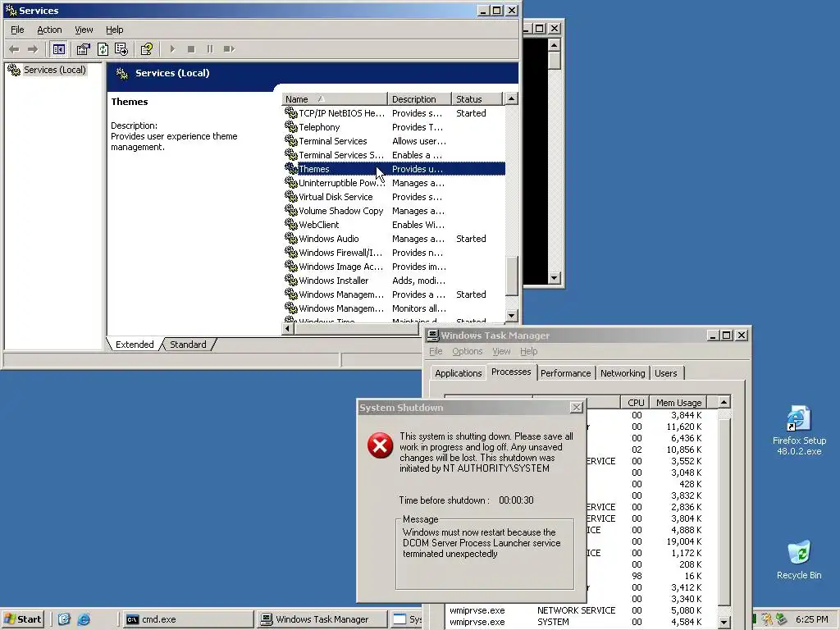Click the Internet Explorer quick launch icon
The width and height of the screenshot is (840, 630).
pyautogui.click(x=84, y=619)
